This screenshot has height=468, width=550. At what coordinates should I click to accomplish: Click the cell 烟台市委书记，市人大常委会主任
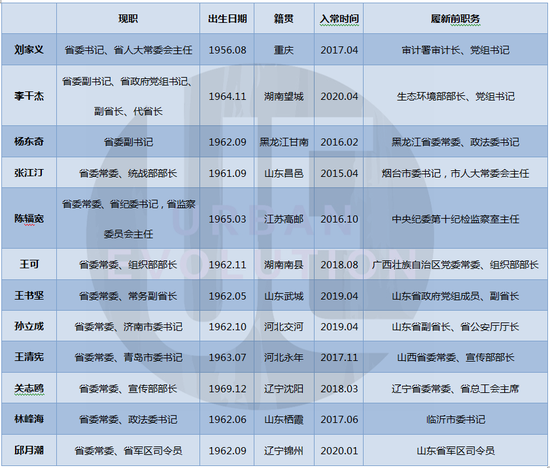455,173
